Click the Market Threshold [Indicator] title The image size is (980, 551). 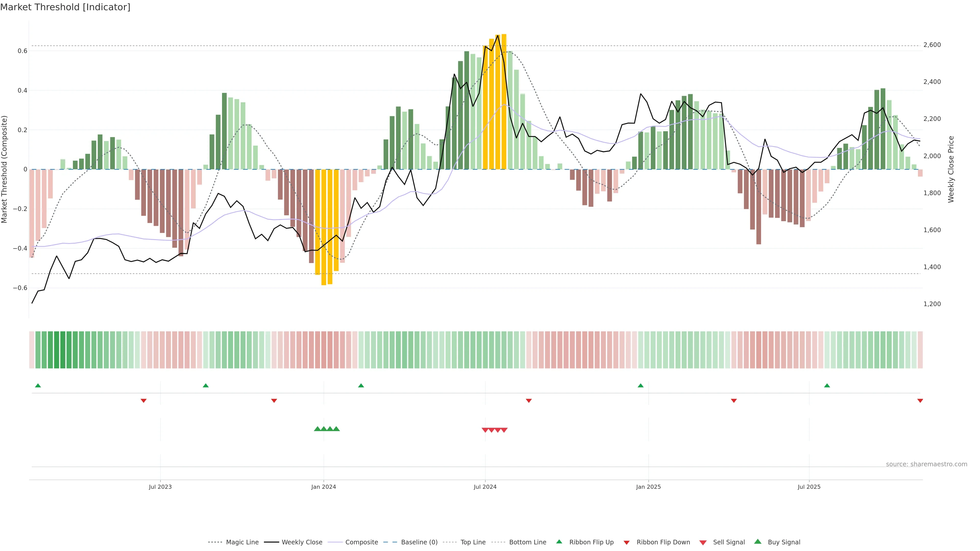(65, 7)
